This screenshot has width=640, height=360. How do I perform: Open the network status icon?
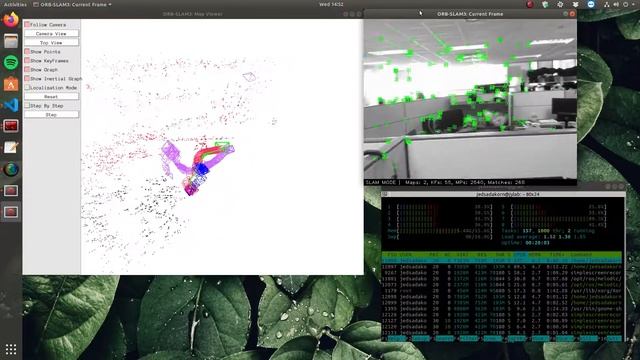tap(607, 4)
